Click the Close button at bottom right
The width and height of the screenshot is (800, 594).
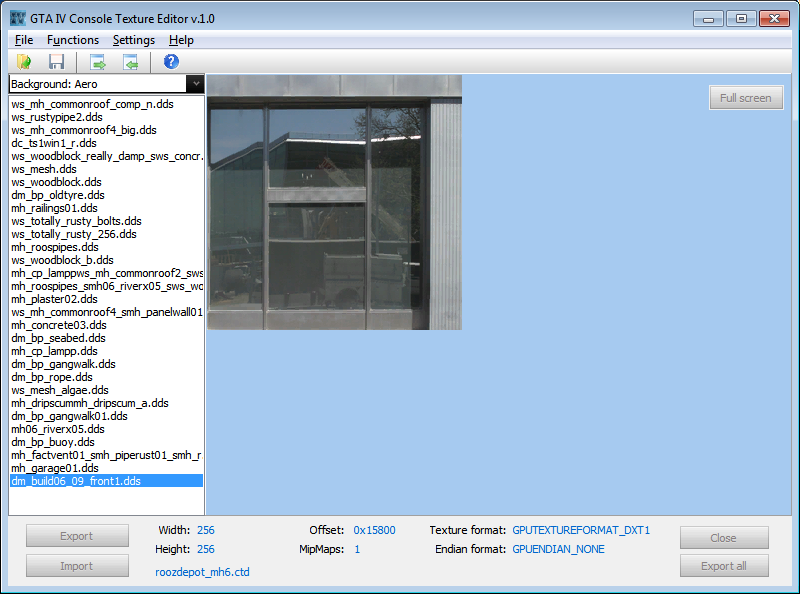pos(724,537)
